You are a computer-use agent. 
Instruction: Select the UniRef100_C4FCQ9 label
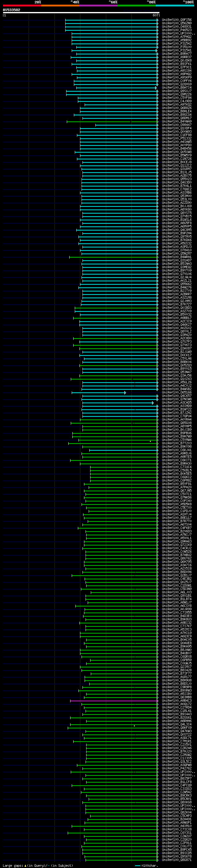(x=177, y=785)
